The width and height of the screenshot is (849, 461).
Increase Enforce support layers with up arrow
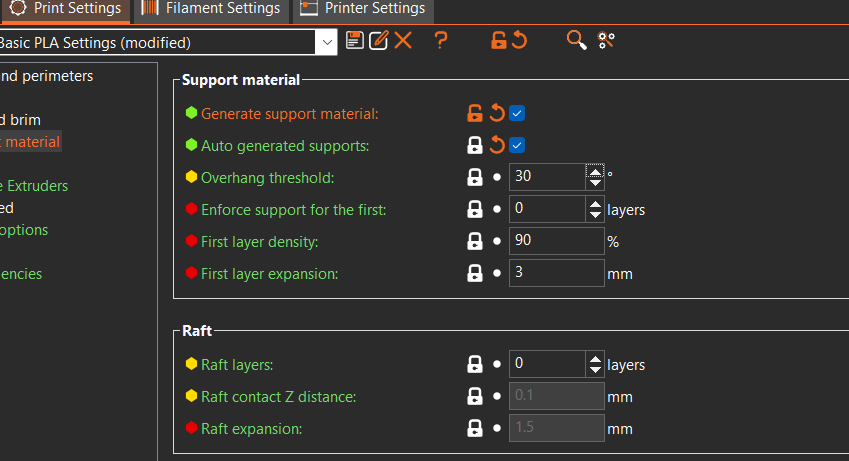[595, 204]
